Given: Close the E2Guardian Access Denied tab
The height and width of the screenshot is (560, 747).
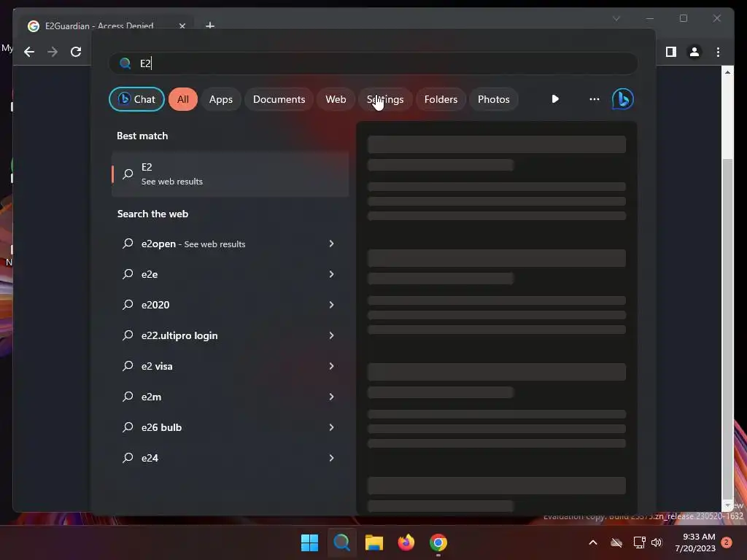Looking at the screenshot, I should click(182, 26).
